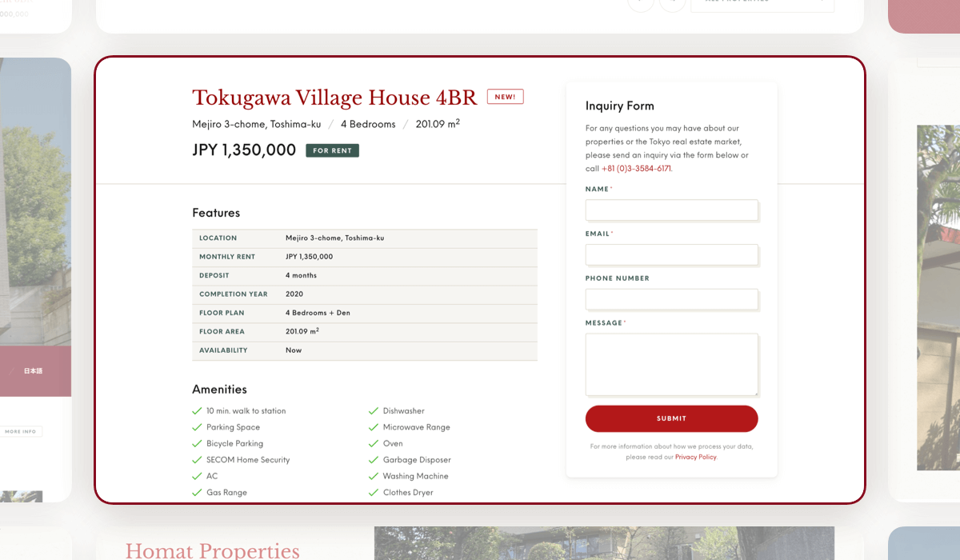This screenshot has width=960, height=560.
Task: Click the Name input field
Action: [671, 210]
